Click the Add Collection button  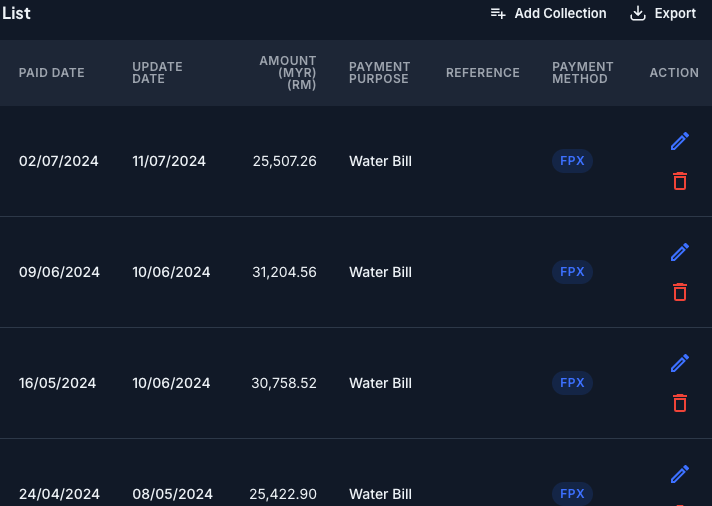pyautogui.click(x=548, y=13)
